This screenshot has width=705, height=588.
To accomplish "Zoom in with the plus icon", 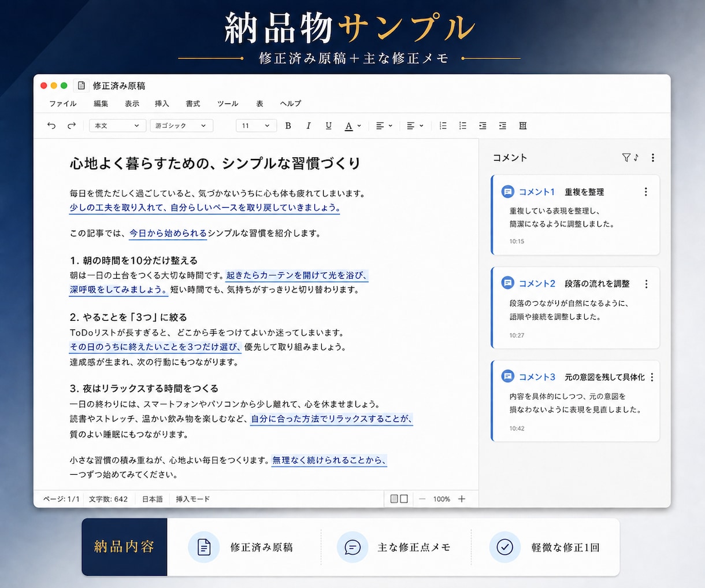I will tap(462, 499).
